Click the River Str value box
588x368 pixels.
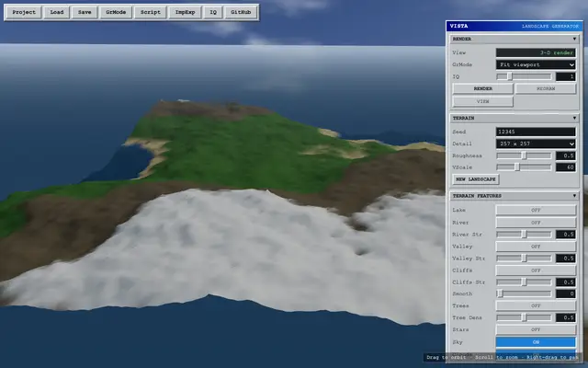566,235
